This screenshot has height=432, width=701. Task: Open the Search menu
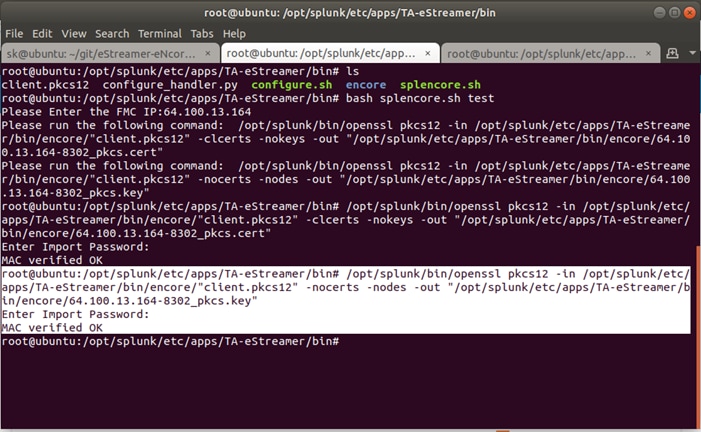pyautogui.click(x=112, y=34)
